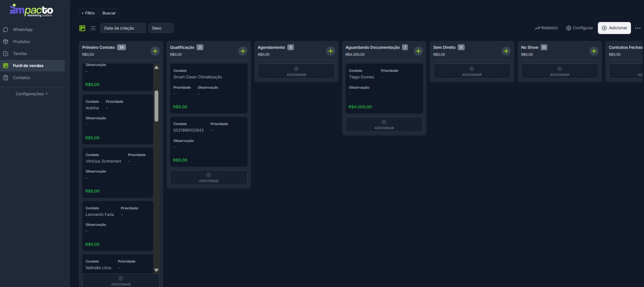Image resolution: width=644 pixels, height=287 pixels.
Task: Go to Contatos in the sidebar
Action: pyautogui.click(x=21, y=78)
